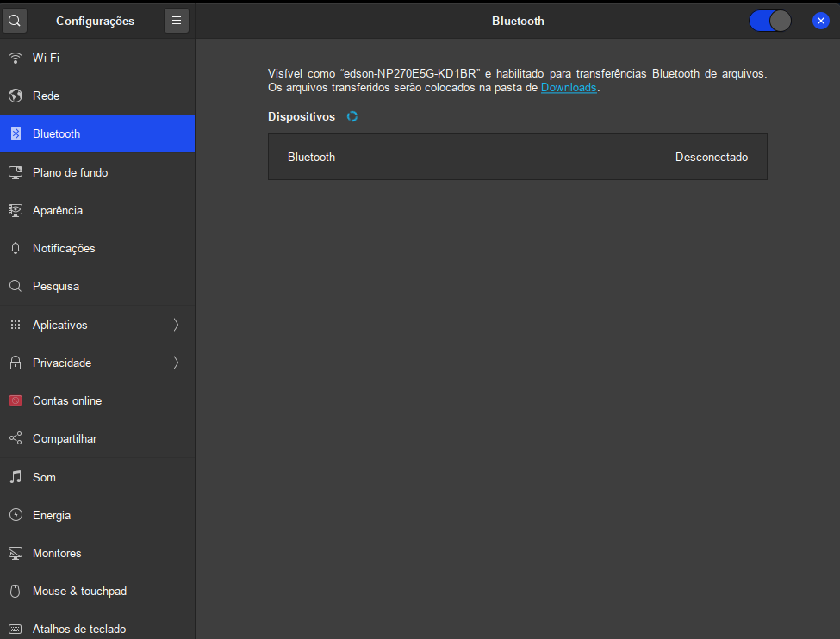Click the Energia lightning icon
The image size is (840, 639).
pos(16,515)
